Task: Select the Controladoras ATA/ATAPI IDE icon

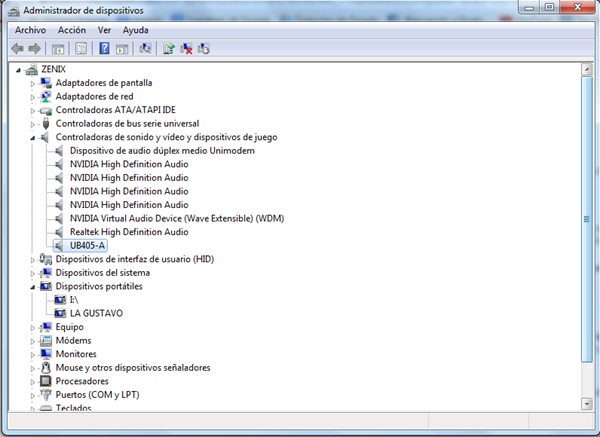Action: [46, 111]
